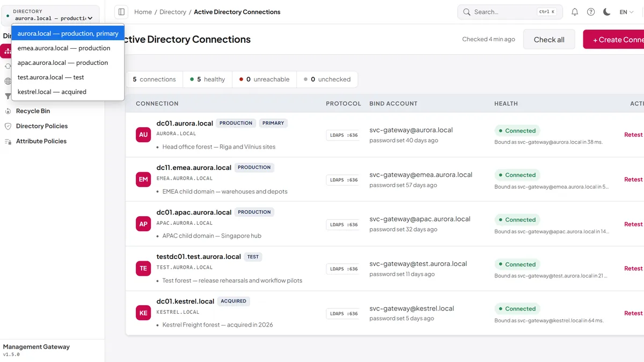Click the Attribute Policies lock icon
The height and width of the screenshot is (362, 644).
point(8,141)
